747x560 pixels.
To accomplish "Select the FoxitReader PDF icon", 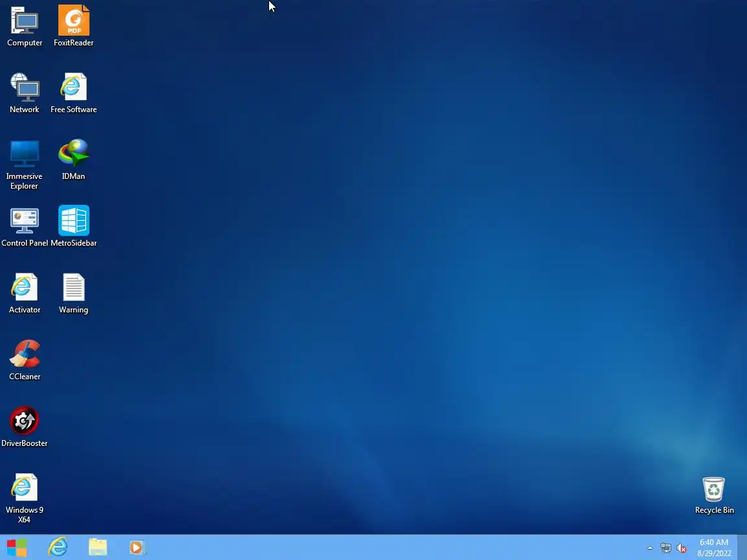I will click(73, 26).
